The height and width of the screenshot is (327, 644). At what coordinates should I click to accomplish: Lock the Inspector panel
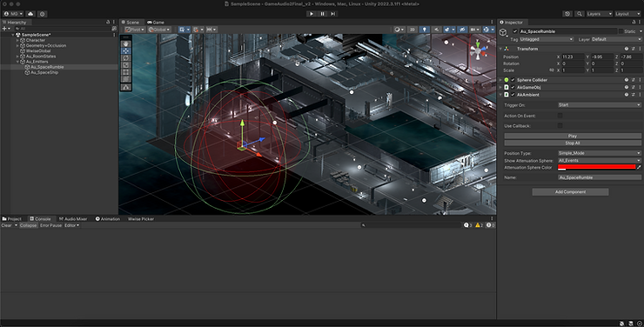point(634,22)
